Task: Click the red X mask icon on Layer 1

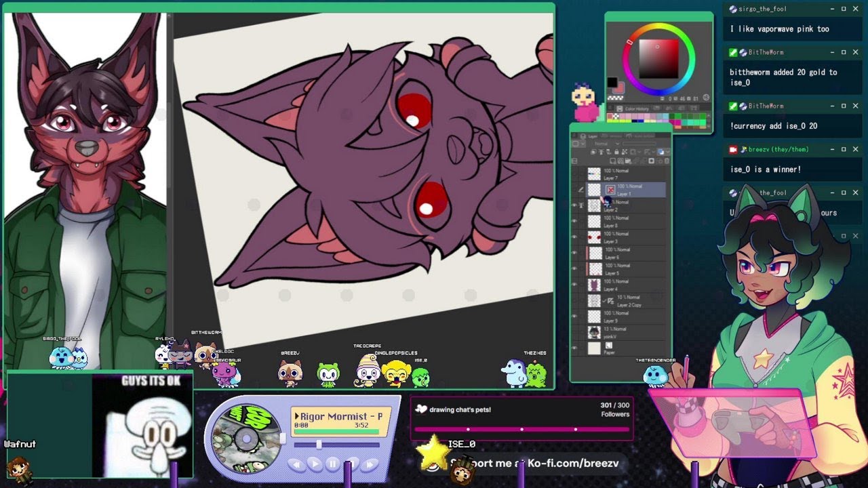Action: [610, 190]
